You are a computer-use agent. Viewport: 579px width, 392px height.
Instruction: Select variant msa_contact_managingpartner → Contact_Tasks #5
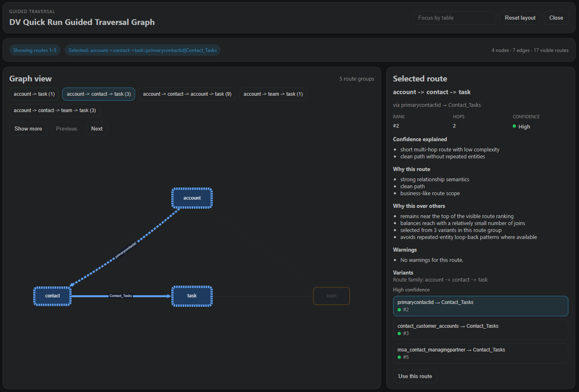point(480,354)
